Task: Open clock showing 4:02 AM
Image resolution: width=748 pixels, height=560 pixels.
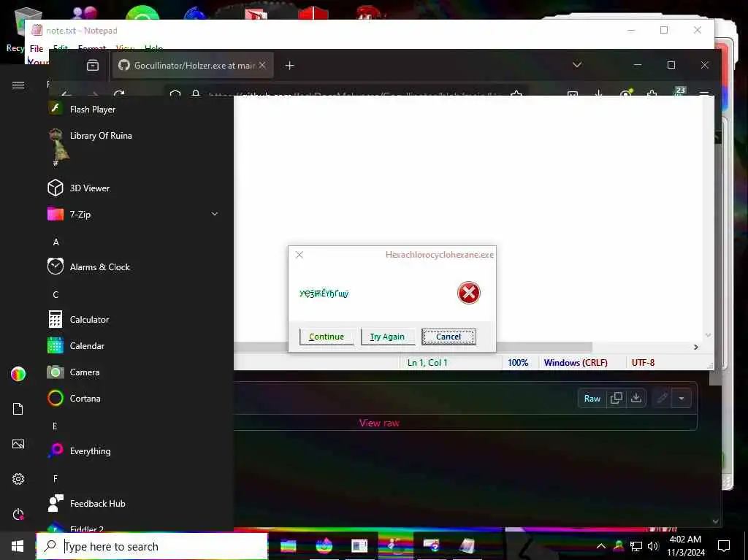Action: tap(685, 546)
